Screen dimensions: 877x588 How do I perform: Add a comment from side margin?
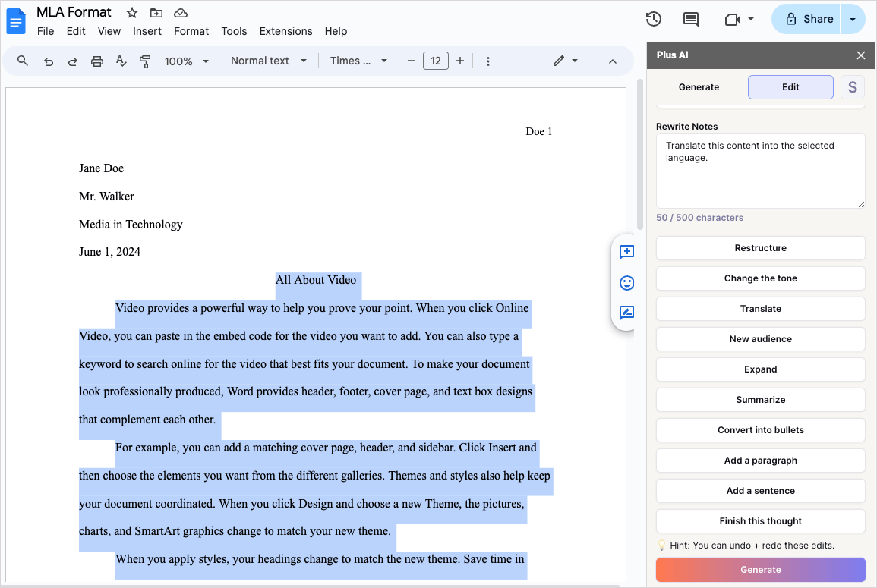[627, 252]
